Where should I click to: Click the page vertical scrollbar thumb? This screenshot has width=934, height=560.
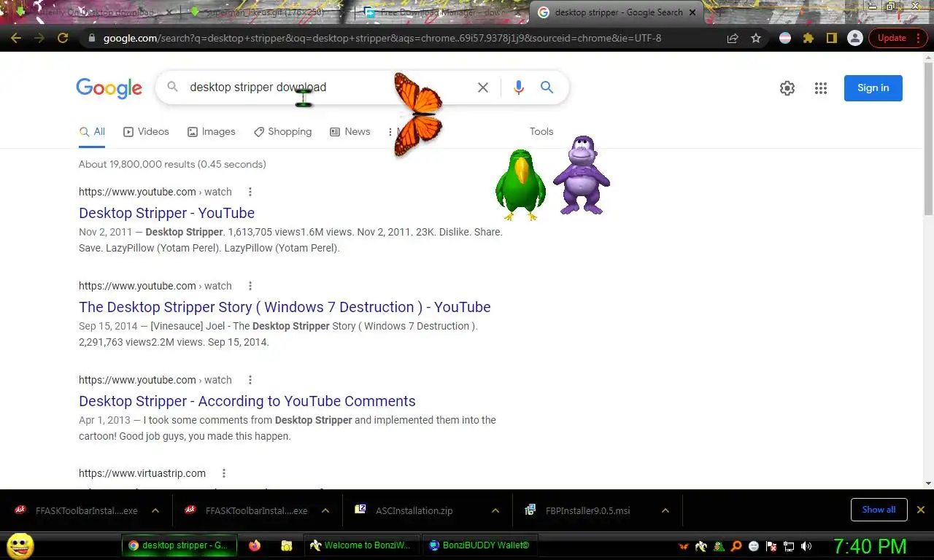click(x=928, y=139)
